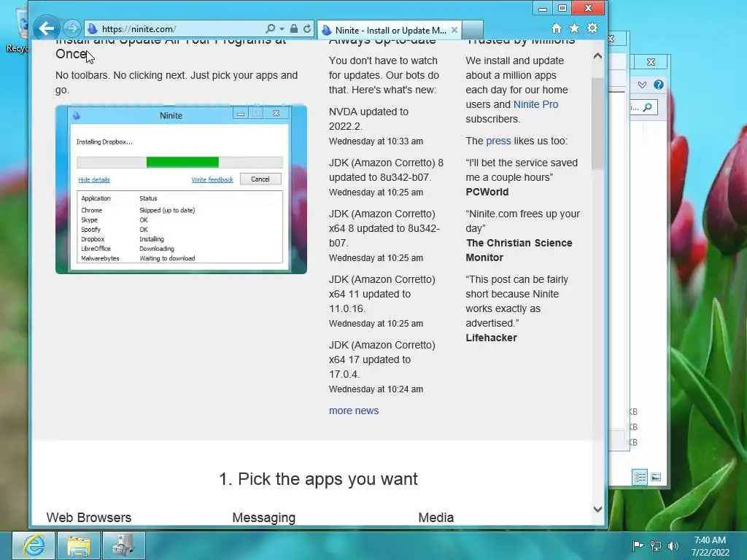Open Favorites star in Internet Explorer

coord(575,28)
